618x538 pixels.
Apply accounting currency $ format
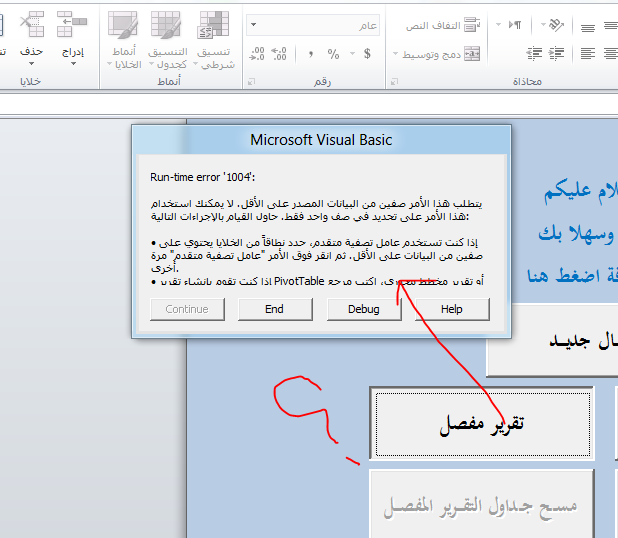(x=367, y=54)
